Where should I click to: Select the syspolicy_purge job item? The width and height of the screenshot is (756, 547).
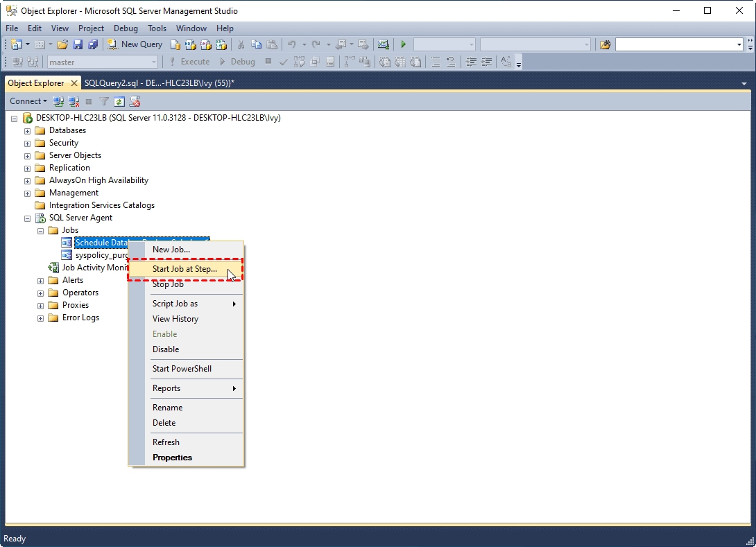click(x=102, y=255)
